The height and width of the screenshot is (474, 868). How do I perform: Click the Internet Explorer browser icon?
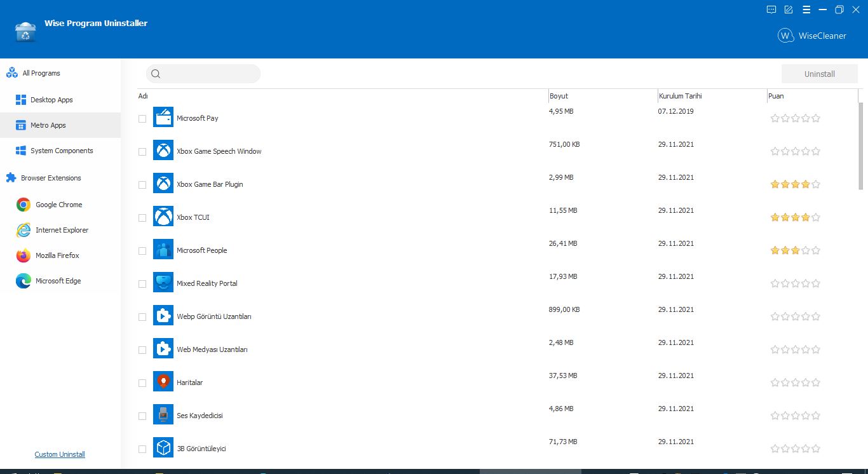click(x=24, y=230)
